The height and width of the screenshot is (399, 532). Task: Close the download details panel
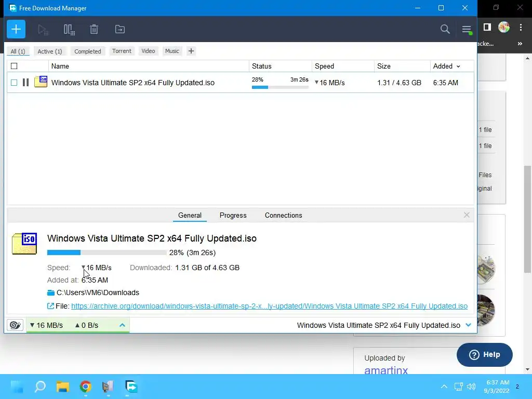coord(467,215)
